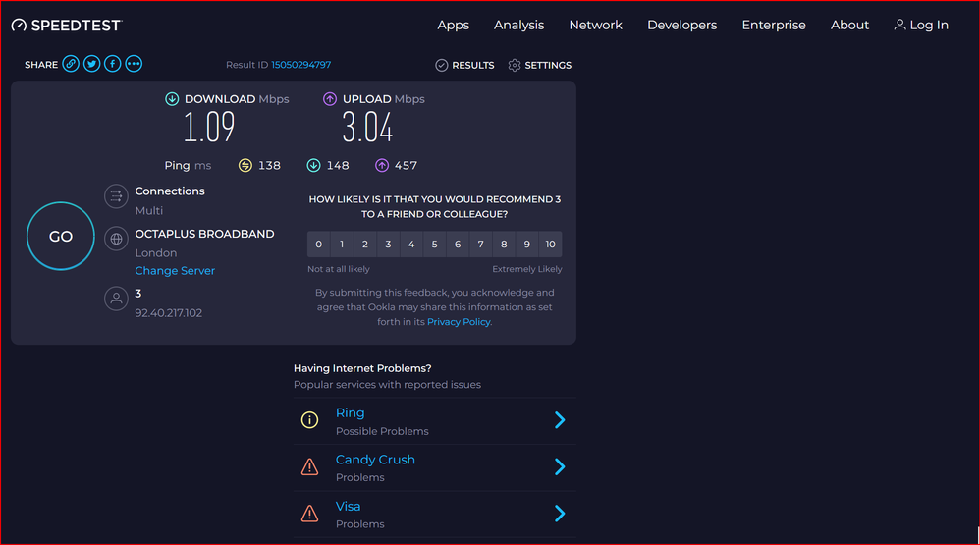
Task: Open the Privacy Policy link
Action: click(459, 322)
